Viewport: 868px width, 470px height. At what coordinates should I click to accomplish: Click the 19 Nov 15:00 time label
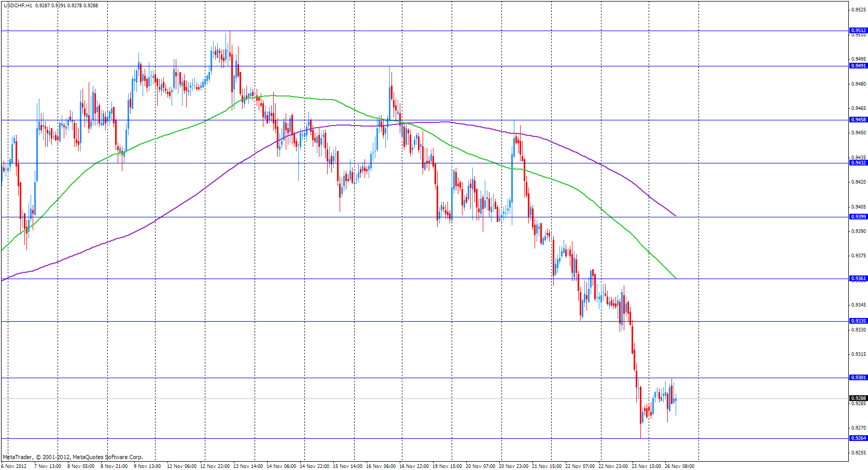447,466
